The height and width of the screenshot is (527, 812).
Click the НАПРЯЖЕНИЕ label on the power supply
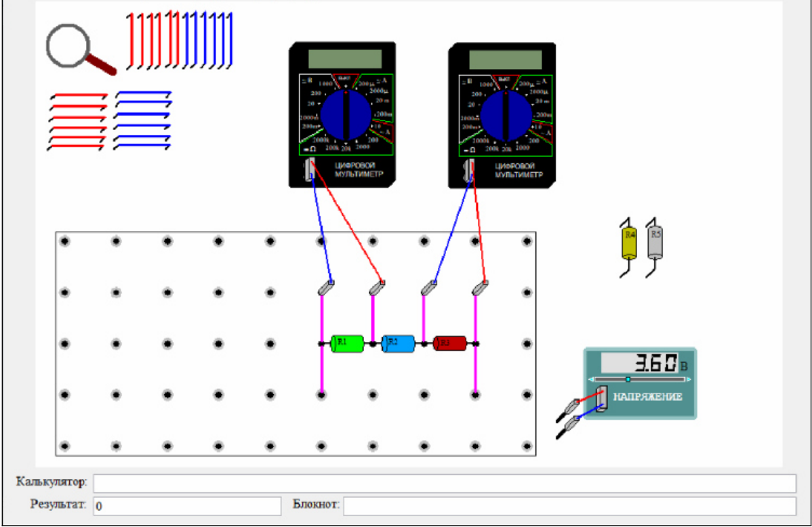(647, 397)
